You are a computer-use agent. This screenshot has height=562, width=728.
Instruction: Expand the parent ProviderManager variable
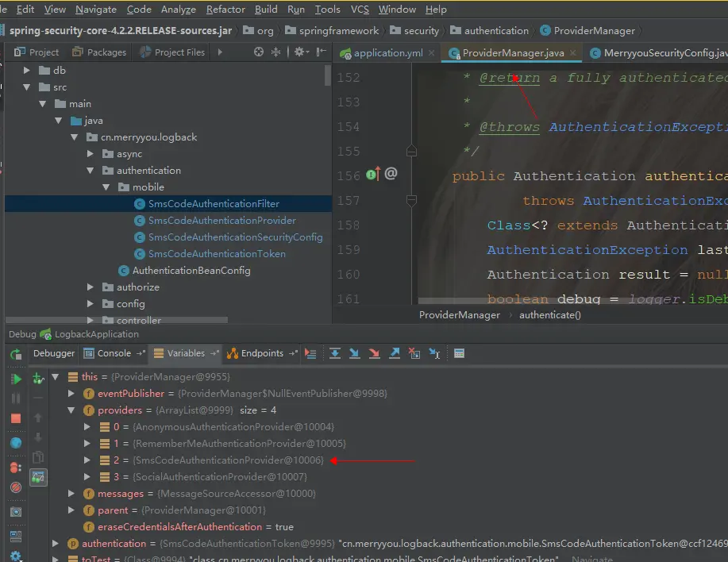tap(71, 510)
